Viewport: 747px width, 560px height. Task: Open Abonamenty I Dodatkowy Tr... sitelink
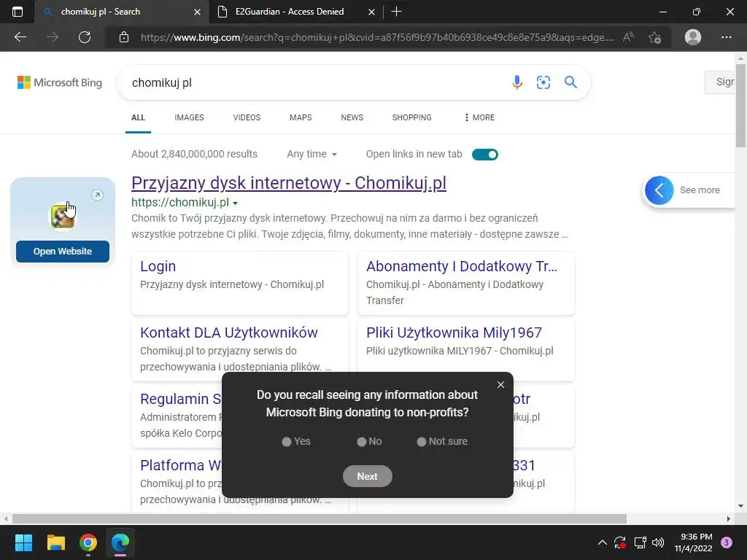click(462, 266)
